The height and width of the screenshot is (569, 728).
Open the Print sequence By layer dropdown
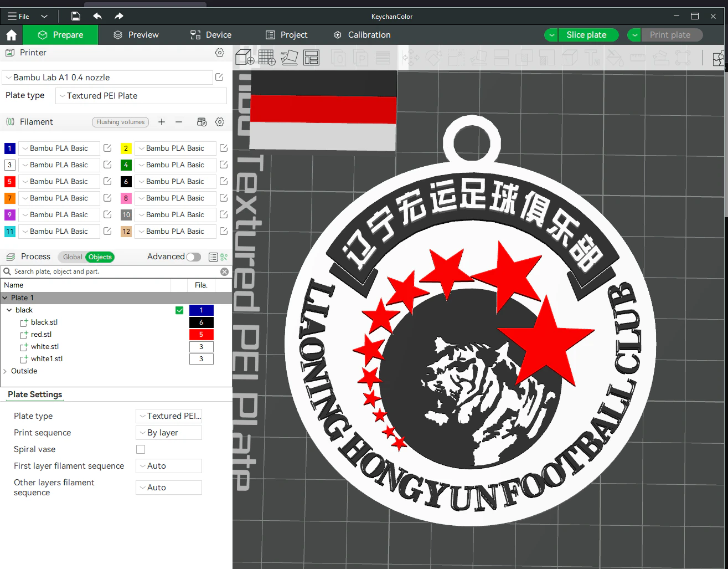[x=169, y=433]
